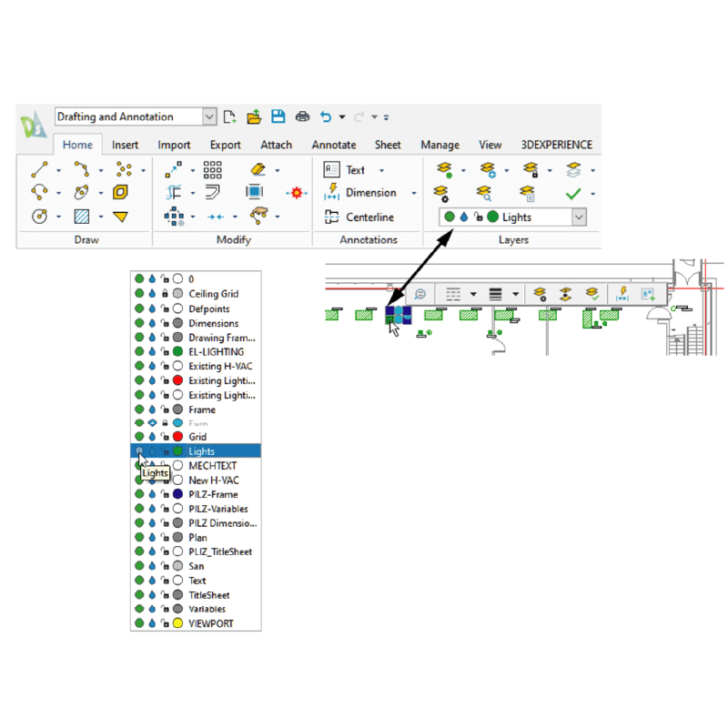Select the Hatch tool in Draw panel

(82, 217)
